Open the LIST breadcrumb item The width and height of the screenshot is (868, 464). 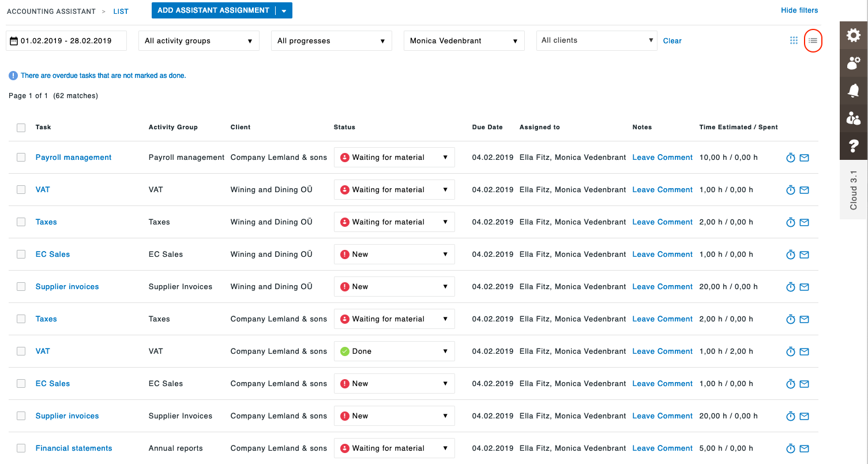coord(121,11)
